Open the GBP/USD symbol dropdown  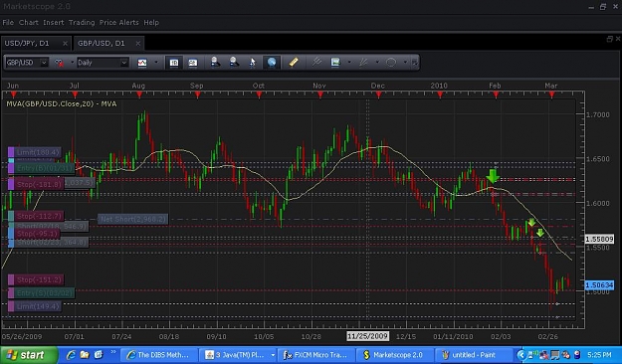(44, 63)
